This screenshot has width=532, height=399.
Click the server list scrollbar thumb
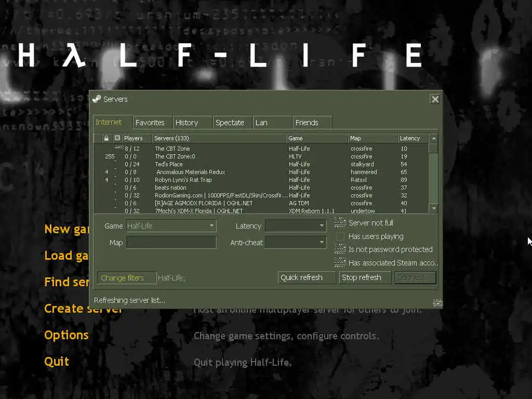[x=433, y=148]
